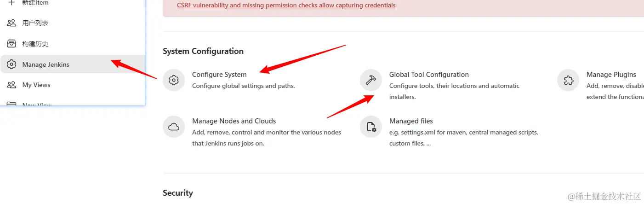Open the Manage Plugins page
The width and height of the screenshot is (644, 204).
click(611, 75)
